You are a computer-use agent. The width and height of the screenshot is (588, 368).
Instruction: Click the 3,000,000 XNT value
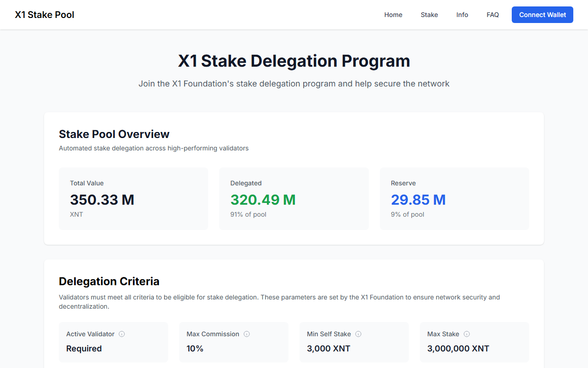pyautogui.click(x=458, y=348)
